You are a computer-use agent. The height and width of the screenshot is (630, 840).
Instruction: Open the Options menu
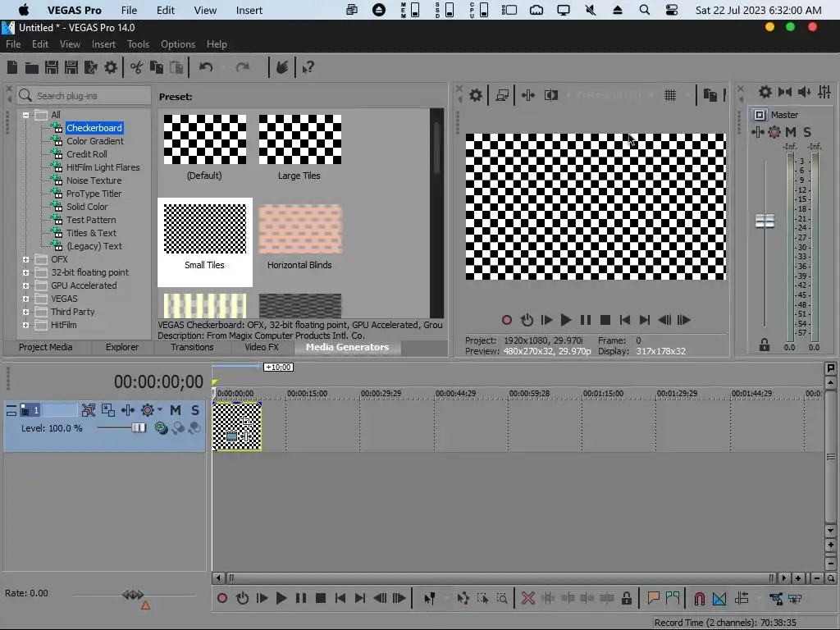(178, 44)
